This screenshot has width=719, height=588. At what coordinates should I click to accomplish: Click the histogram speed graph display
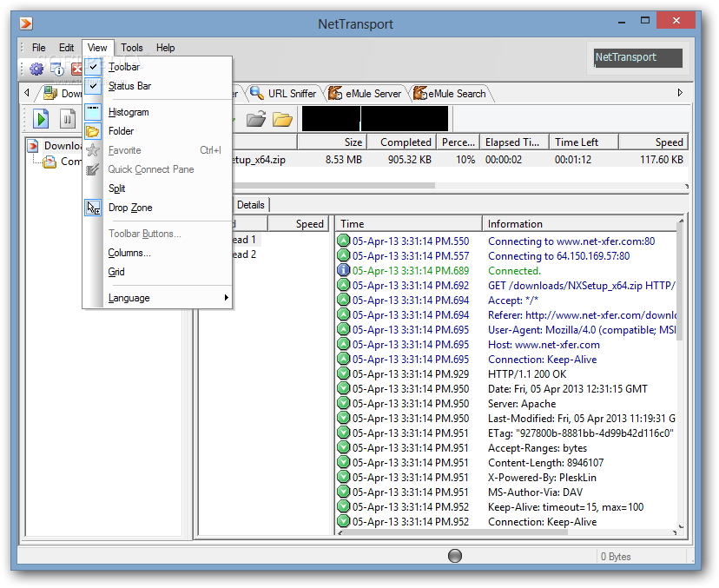[x=375, y=119]
